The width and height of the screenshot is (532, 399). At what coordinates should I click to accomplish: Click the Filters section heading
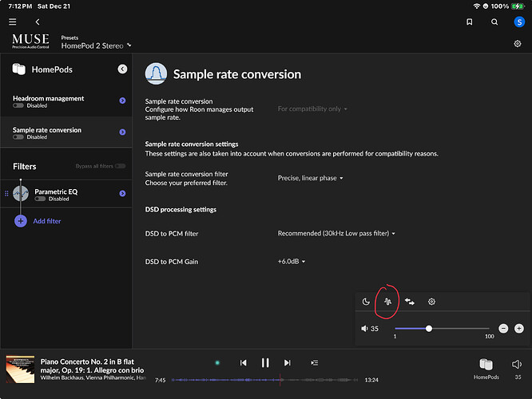(25, 167)
